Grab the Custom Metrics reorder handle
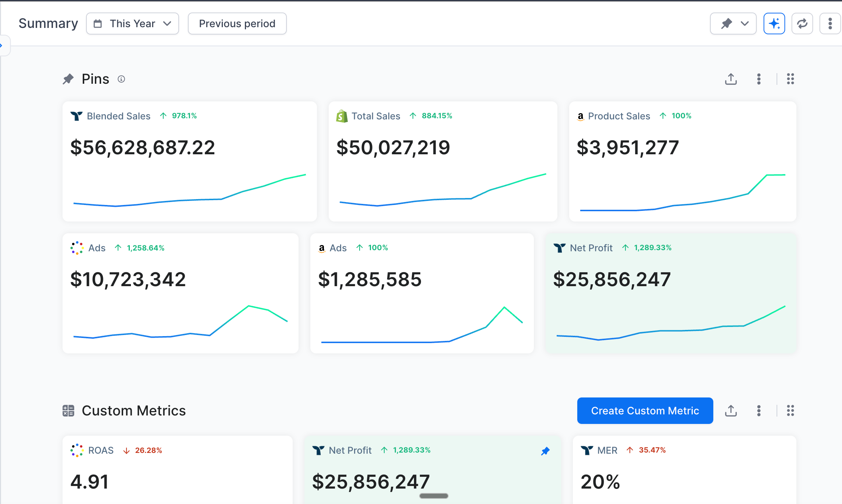Viewport: 842px width, 504px height. (x=790, y=411)
